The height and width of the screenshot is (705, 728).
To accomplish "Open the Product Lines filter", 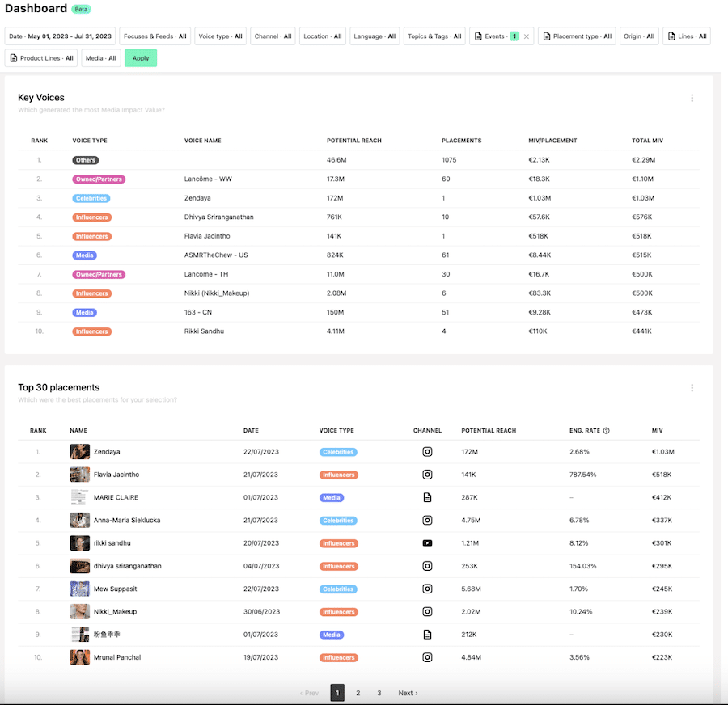I will (41, 58).
